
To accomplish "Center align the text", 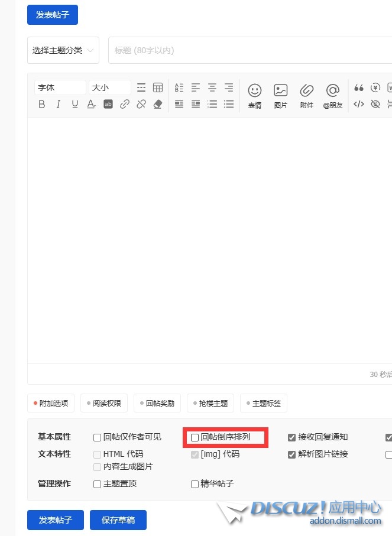I will [x=212, y=87].
